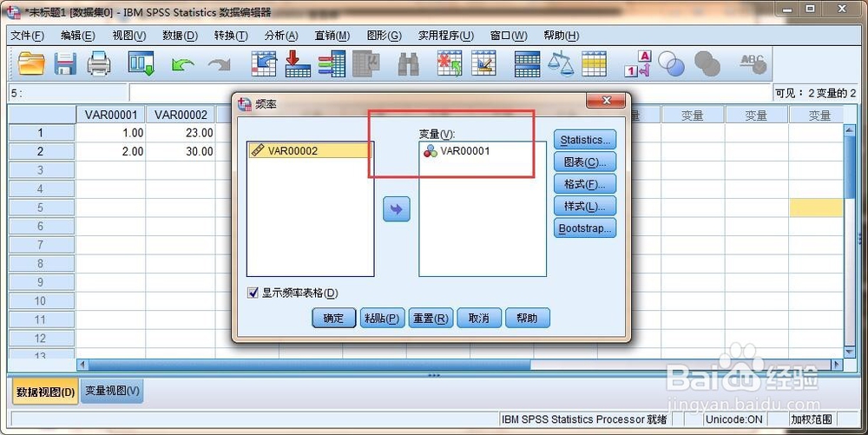Cancel with the 取消 button
This screenshot has height=435, width=868.
click(x=479, y=319)
